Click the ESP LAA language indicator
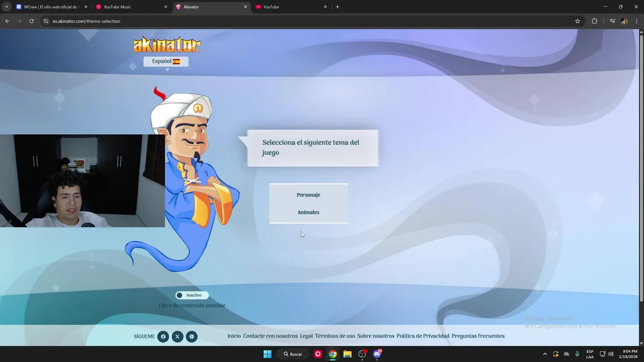Viewport: 644px width, 362px height. (x=590, y=354)
